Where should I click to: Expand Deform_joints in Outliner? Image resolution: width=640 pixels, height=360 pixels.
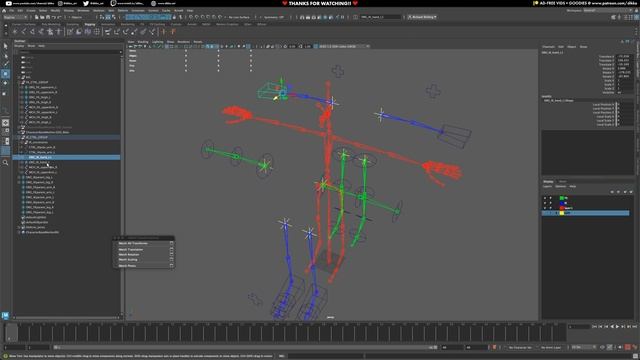pos(19,227)
